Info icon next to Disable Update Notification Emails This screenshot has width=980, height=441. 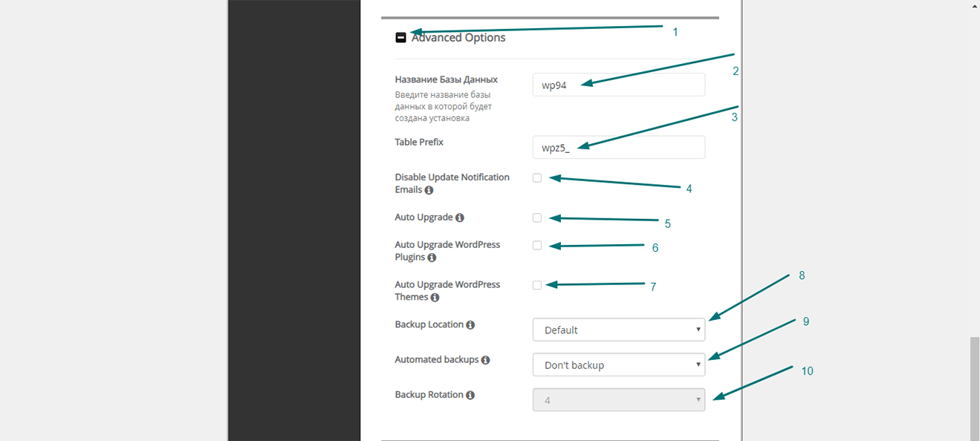429,190
